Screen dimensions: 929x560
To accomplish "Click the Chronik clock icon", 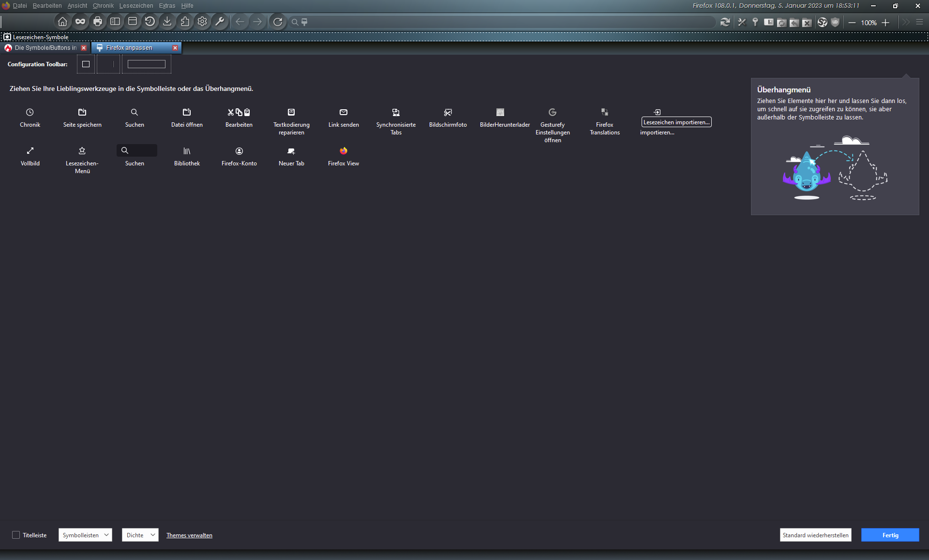I will pyautogui.click(x=30, y=112).
